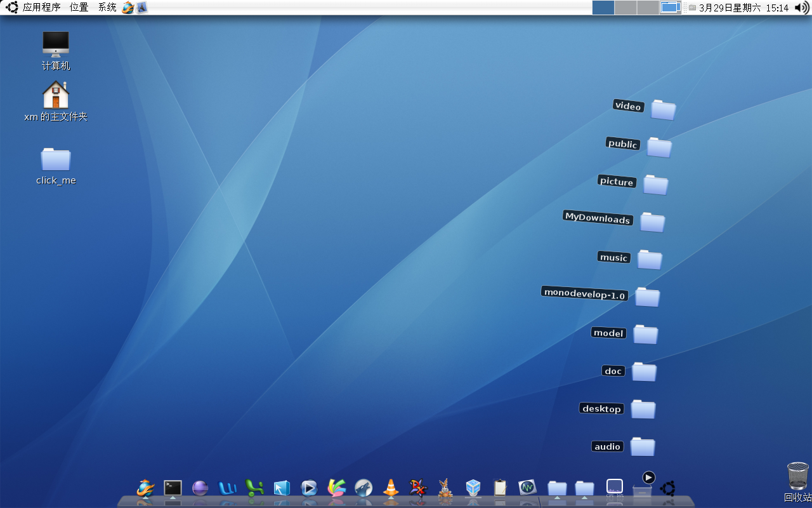Open the 系统 menu
The image size is (812, 508).
pos(107,8)
